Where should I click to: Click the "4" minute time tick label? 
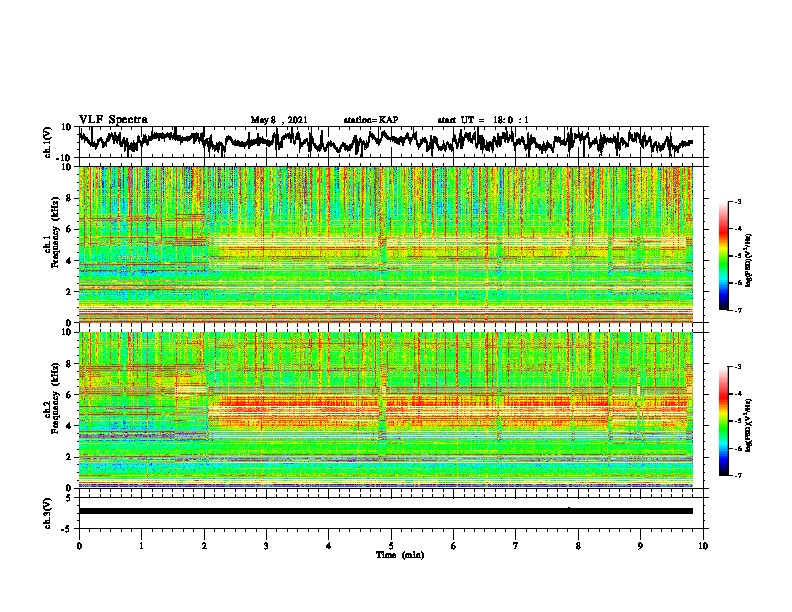pos(329,546)
